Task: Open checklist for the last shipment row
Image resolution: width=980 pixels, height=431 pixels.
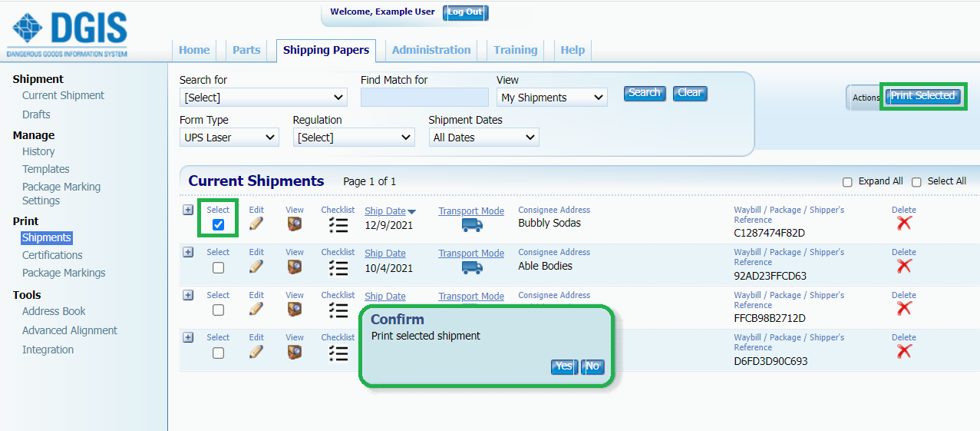Action: 338,353
